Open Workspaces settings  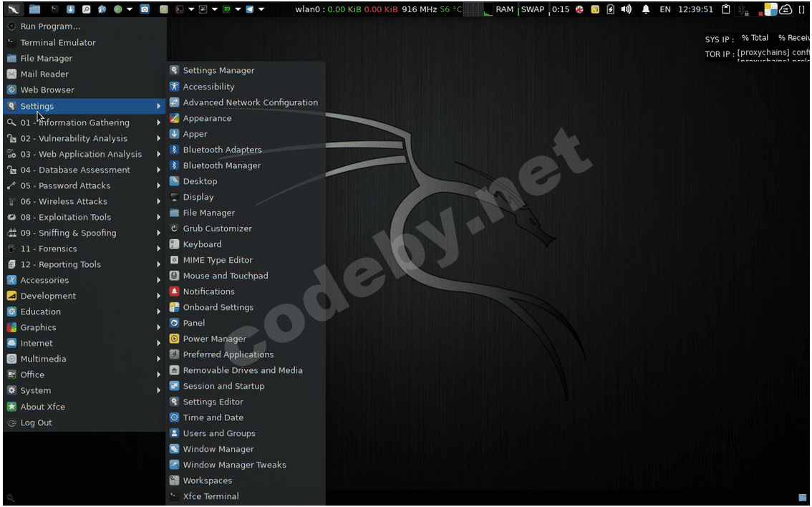tap(246, 481)
